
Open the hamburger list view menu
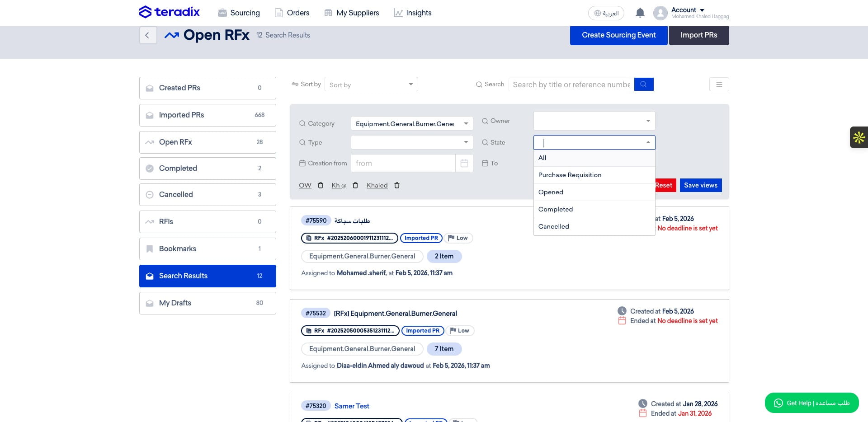[719, 84]
